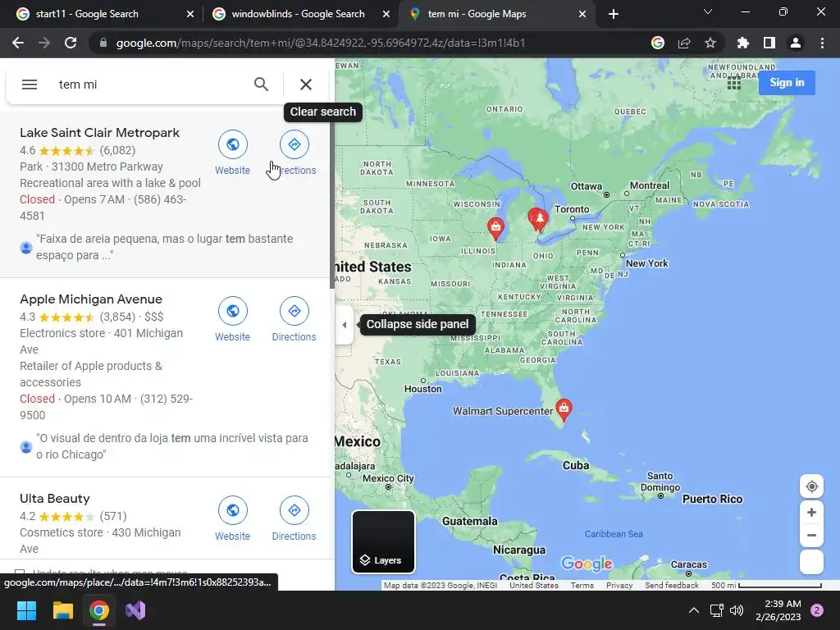Screen dimensions: 840x630
Task: Click the Chrome taskbar icon
Action: (99, 610)
